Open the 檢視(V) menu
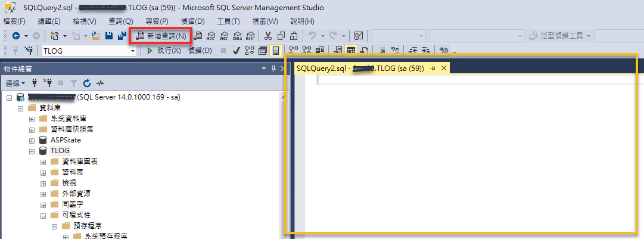Image resolution: width=644 pixels, height=239 pixels. point(84,21)
